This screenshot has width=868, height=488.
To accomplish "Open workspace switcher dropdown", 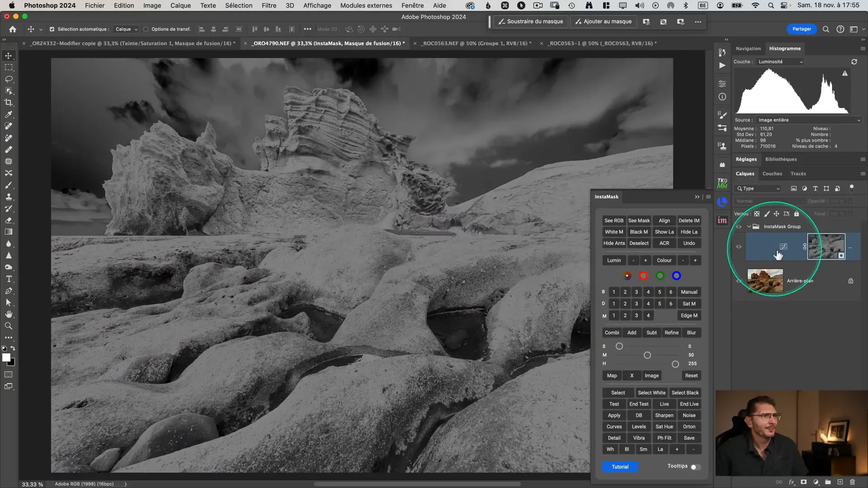I will (857, 29).
